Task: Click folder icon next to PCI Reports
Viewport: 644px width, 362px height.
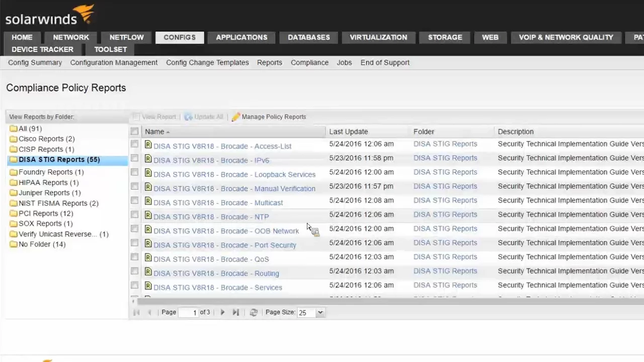Action: pyautogui.click(x=14, y=214)
